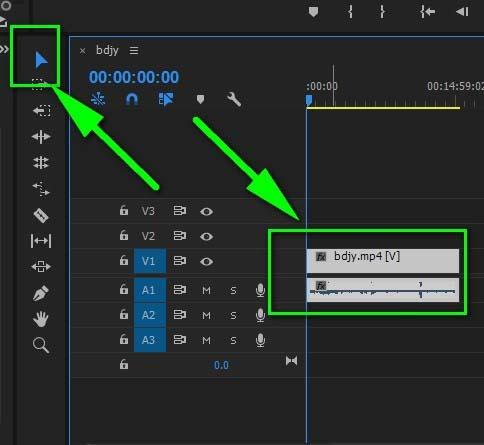Pick the Razor tool
The height and width of the screenshot is (445, 484).
41,216
